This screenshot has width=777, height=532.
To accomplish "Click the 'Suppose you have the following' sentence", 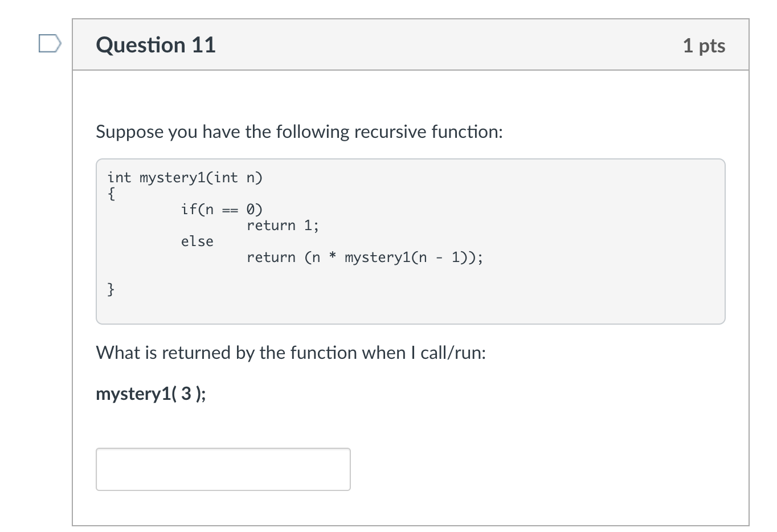I will tap(299, 132).
